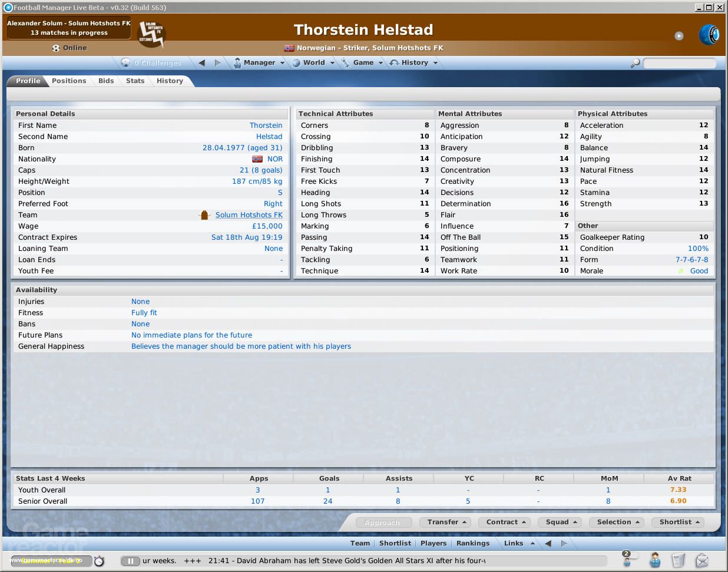Click inside the search text field
Screen dimensions: 728x572
coord(679,63)
